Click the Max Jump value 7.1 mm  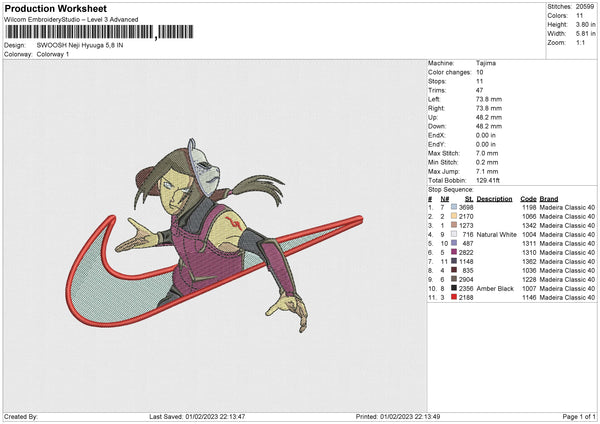[x=487, y=171]
